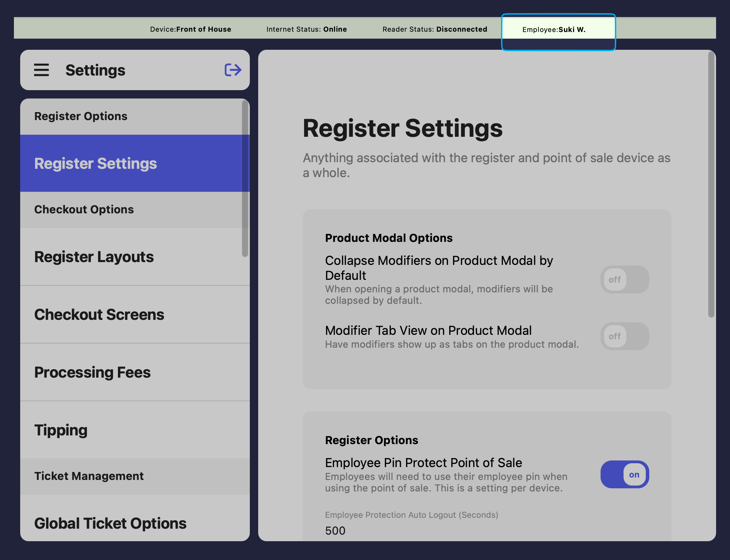The image size is (730, 560).
Task: Open the hamburger menu icon
Action: [41, 70]
